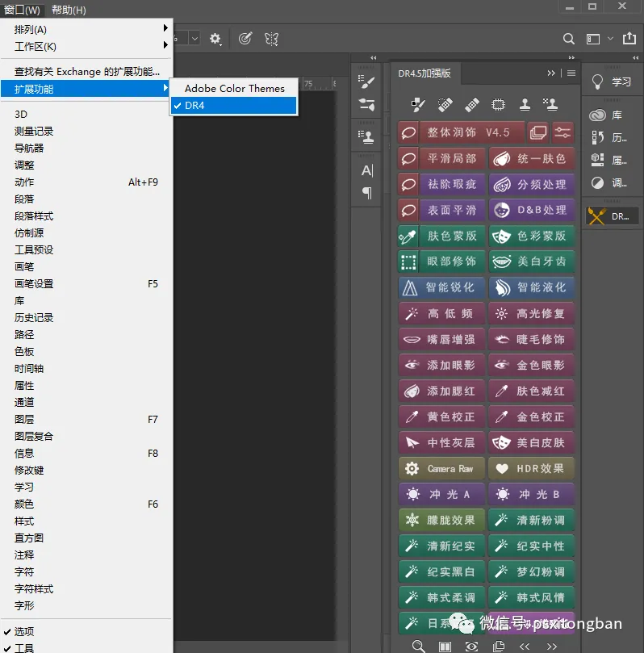This screenshot has height=653, width=644.
Task: Expand the 排列(A) submenu
Action: coord(86,29)
